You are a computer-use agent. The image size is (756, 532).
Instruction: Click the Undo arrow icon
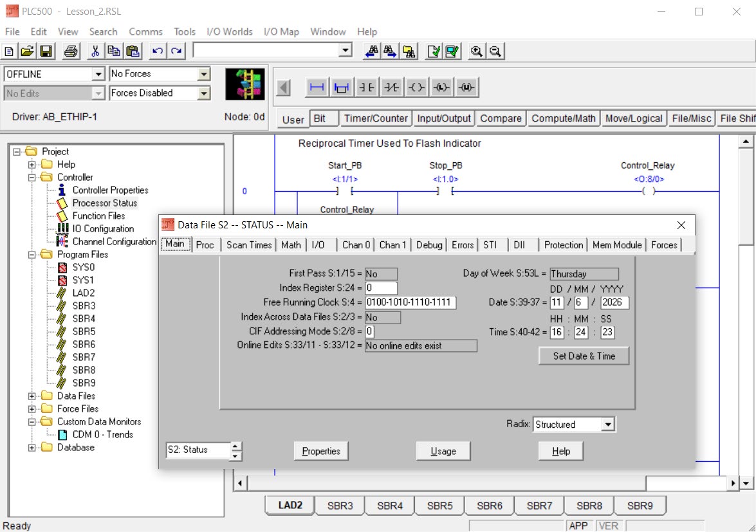pyautogui.click(x=157, y=51)
